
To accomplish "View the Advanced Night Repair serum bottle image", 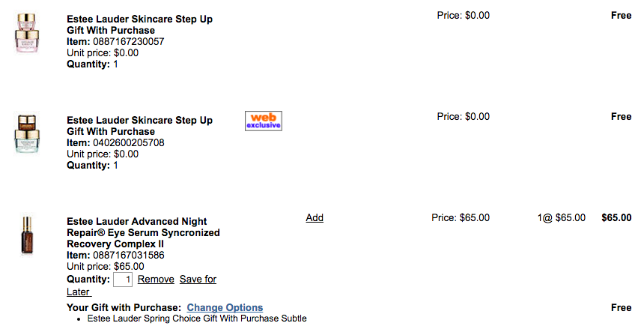I will [x=27, y=235].
